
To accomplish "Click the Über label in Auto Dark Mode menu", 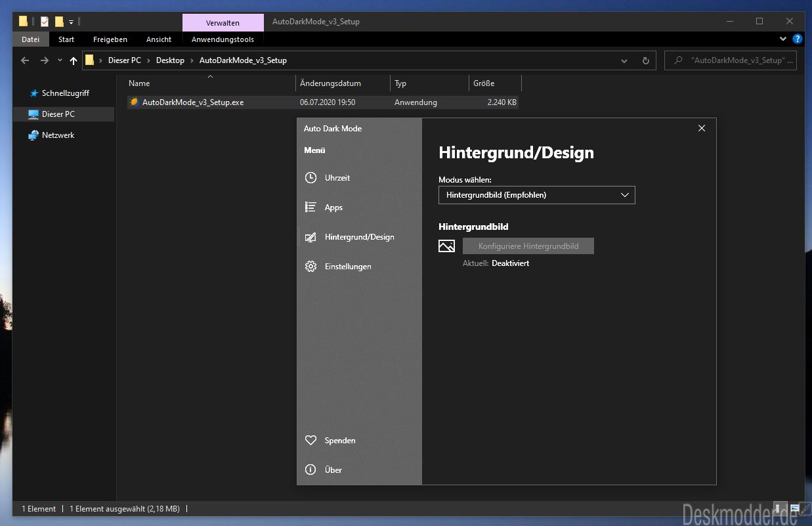I will 333,470.
